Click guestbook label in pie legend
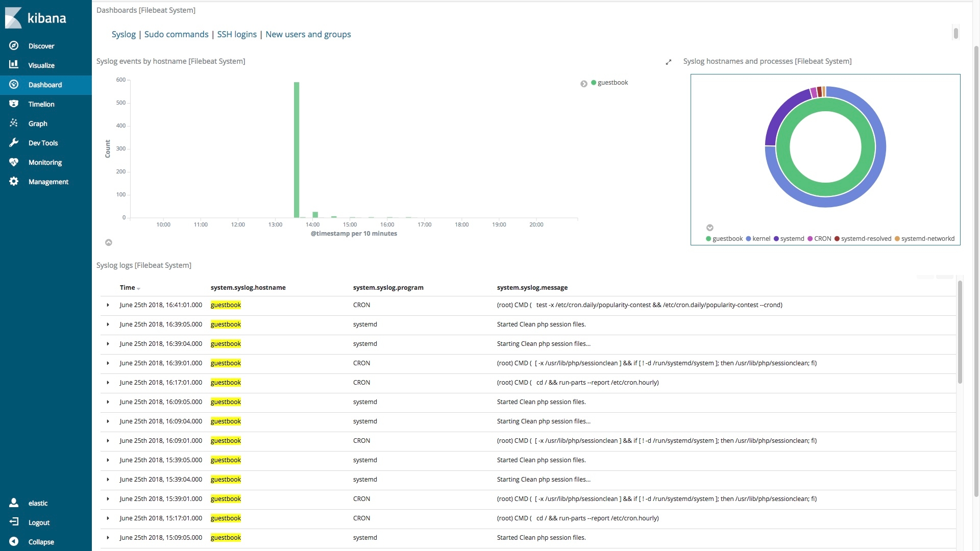The image size is (980, 551). click(x=728, y=239)
